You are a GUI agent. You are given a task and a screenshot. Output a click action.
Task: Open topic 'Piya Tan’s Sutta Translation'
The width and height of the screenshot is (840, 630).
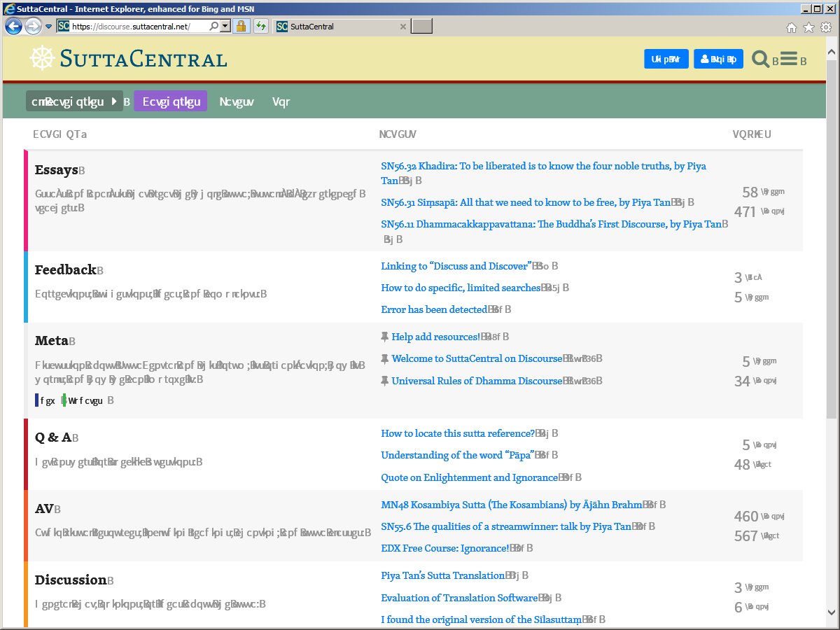[443, 575]
